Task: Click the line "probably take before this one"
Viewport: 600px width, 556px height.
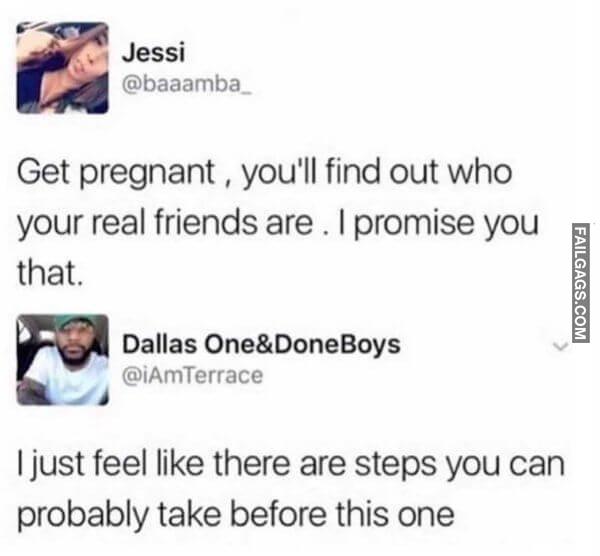Action: (x=236, y=515)
